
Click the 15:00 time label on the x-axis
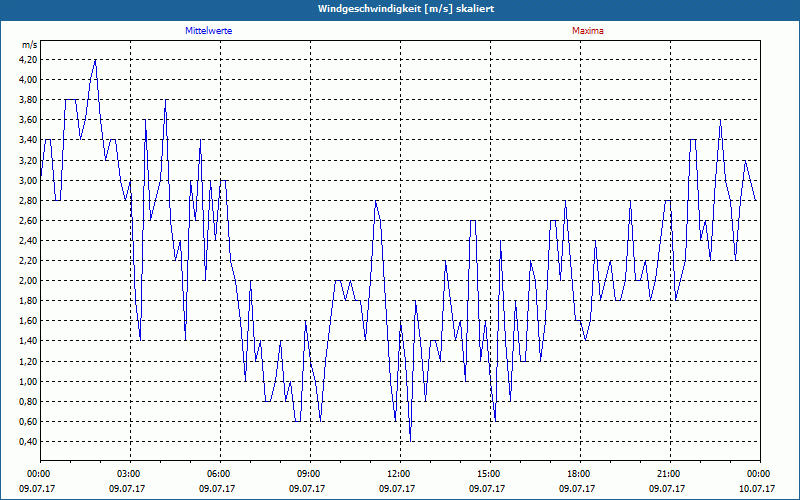click(490, 474)
